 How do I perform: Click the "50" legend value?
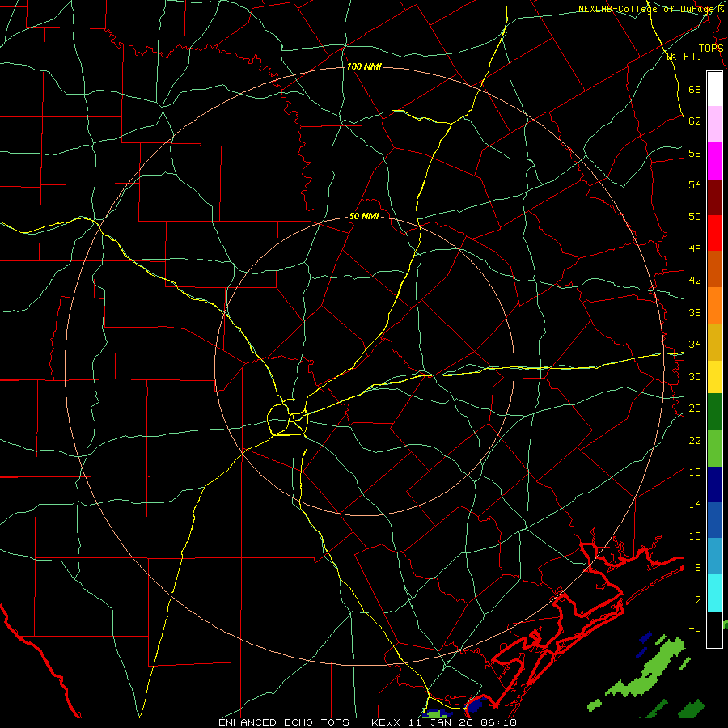(x=695, y=217)
